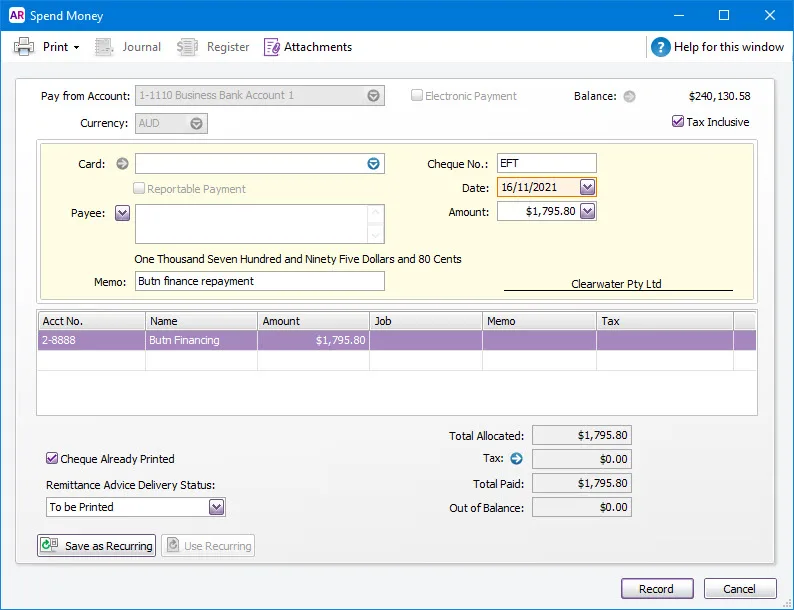The height and width of the screenshot is (610, 794).
Task: Click the Total Allocated value field
Action: click(582, 435)
